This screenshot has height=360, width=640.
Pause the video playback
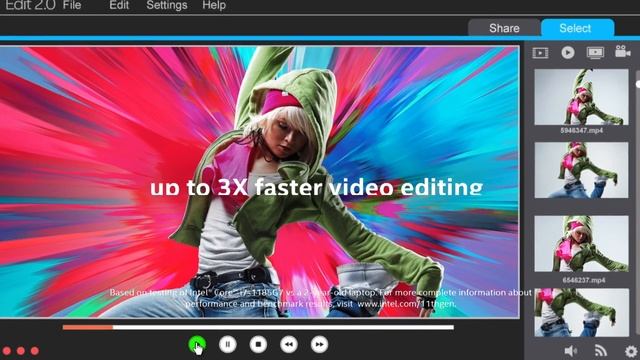(x=228, y=344)
